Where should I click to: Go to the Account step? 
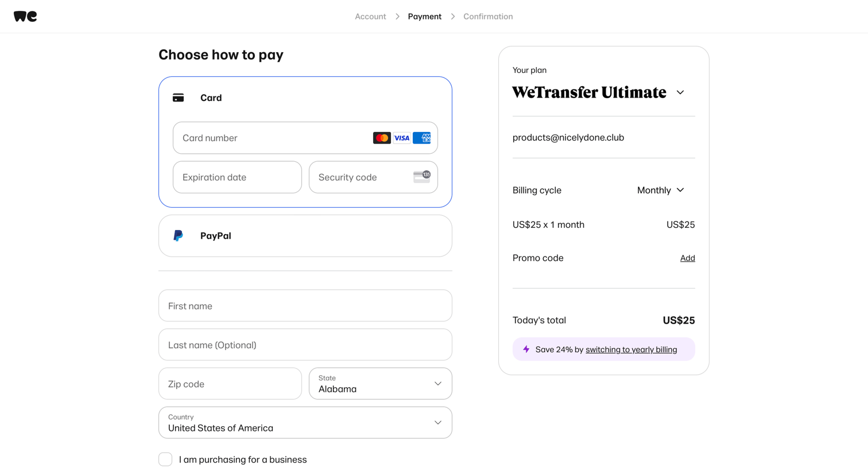click(x=370, y=17)
